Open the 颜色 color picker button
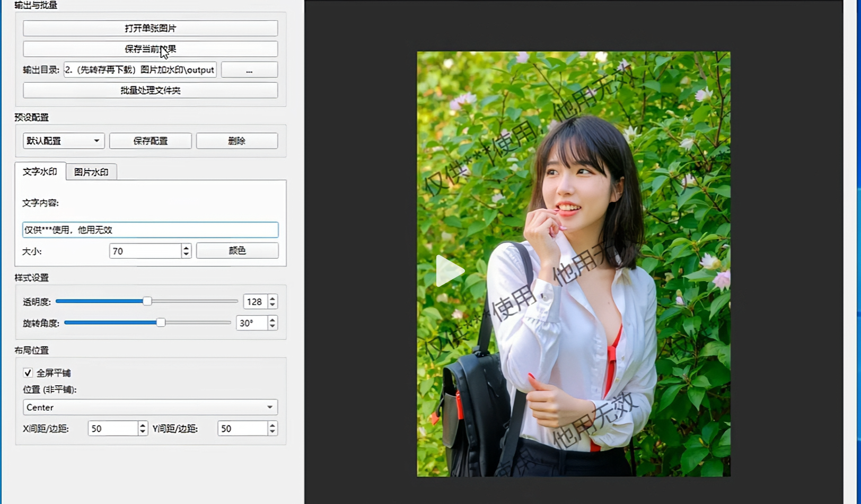861x504 pixels. 237,251
